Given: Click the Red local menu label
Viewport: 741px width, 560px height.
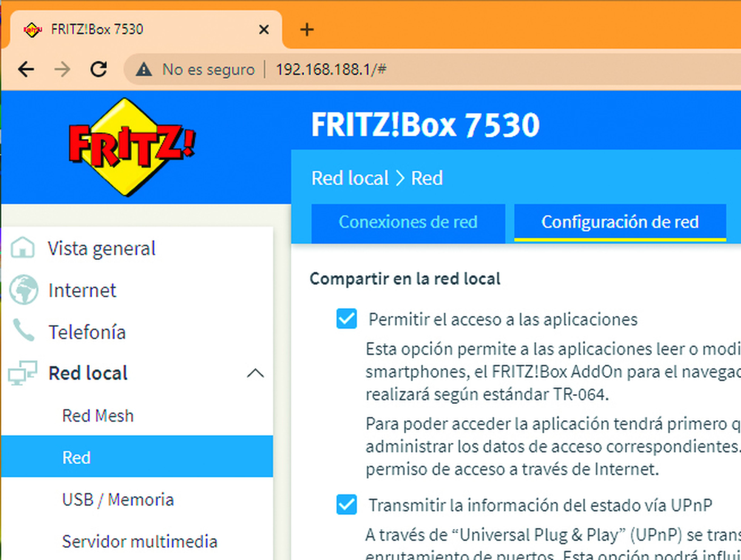Looking at the screenshot, I should (88, 373).
